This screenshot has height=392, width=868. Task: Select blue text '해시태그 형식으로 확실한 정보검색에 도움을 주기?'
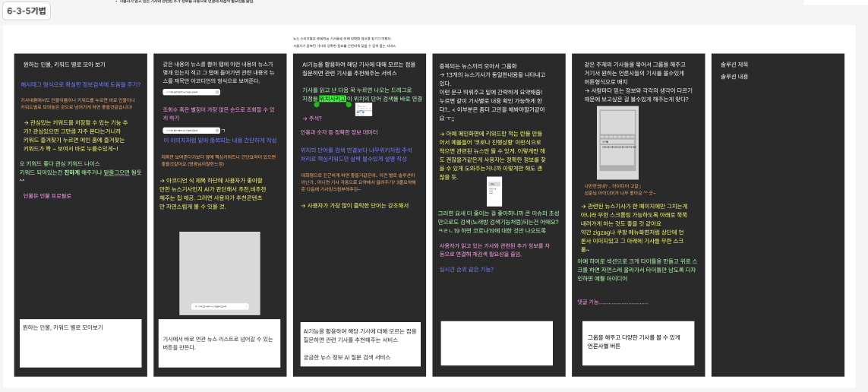point(80,85)
